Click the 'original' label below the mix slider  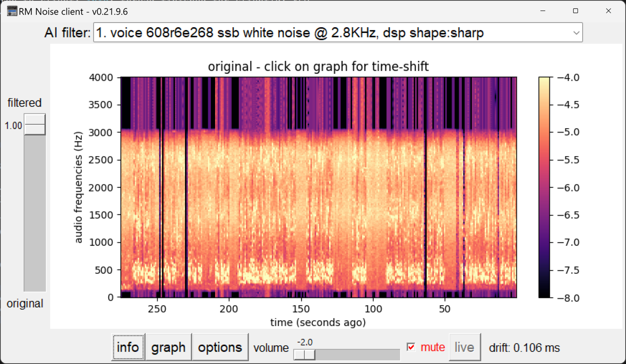click(25, 303)
